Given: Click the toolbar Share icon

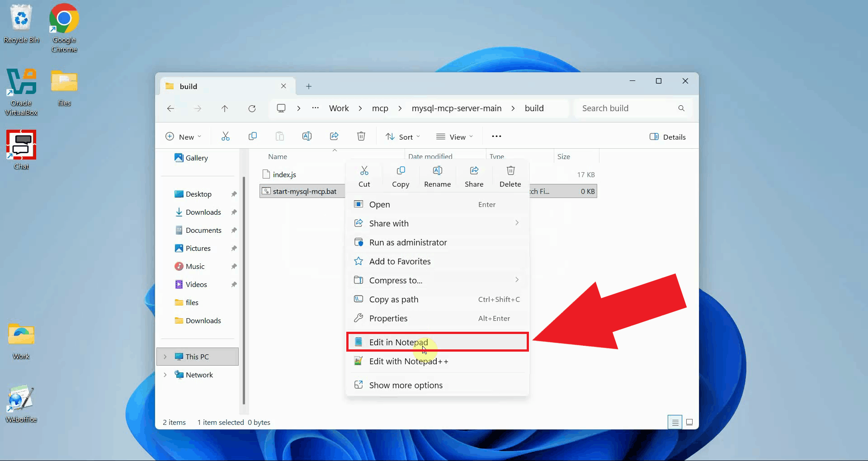Looking at the screenshot, I should pos(334,136).
